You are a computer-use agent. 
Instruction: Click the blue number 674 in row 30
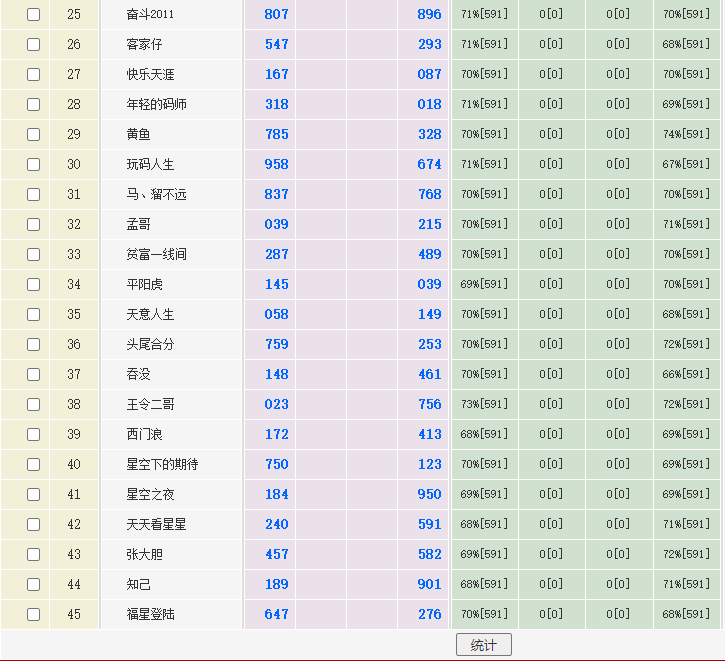(429, 165)
